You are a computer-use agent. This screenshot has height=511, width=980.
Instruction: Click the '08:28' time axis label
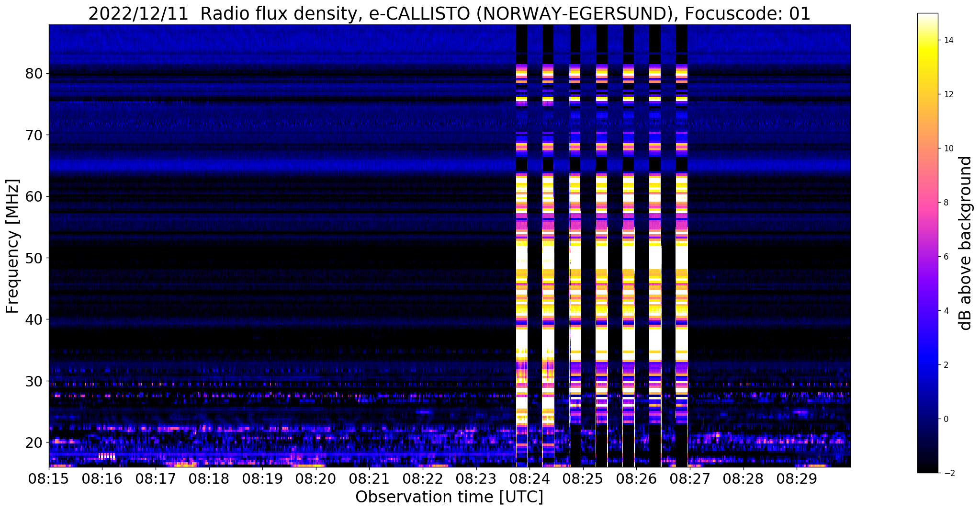coord(743,479)
